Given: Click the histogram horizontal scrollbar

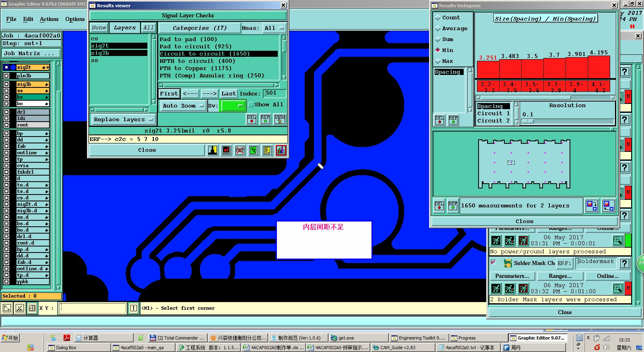Looking at the screenshot, I should [545, 97].
